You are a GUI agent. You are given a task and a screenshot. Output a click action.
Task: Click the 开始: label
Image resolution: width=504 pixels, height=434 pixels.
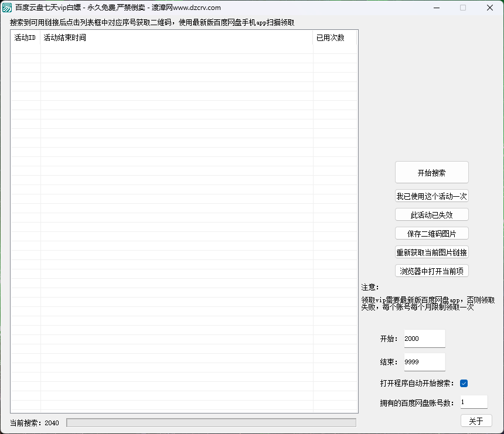389,339
